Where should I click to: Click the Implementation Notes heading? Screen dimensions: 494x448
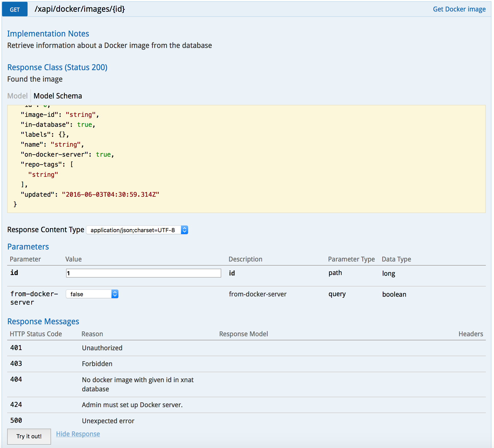(x=48, y=34)
